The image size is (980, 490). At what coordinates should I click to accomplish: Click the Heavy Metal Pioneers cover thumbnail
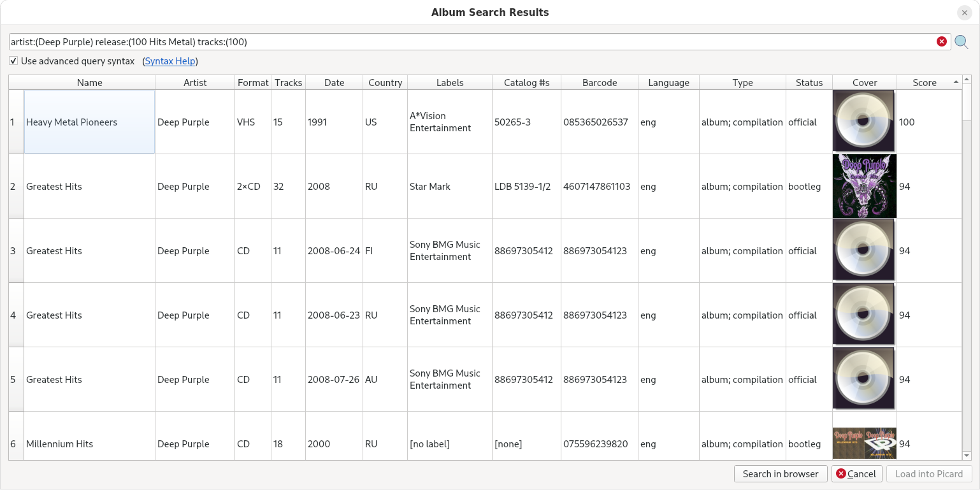(864, 121)
